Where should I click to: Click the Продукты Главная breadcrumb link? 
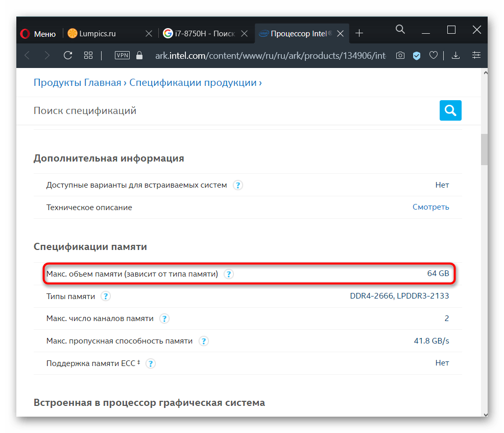77,82
